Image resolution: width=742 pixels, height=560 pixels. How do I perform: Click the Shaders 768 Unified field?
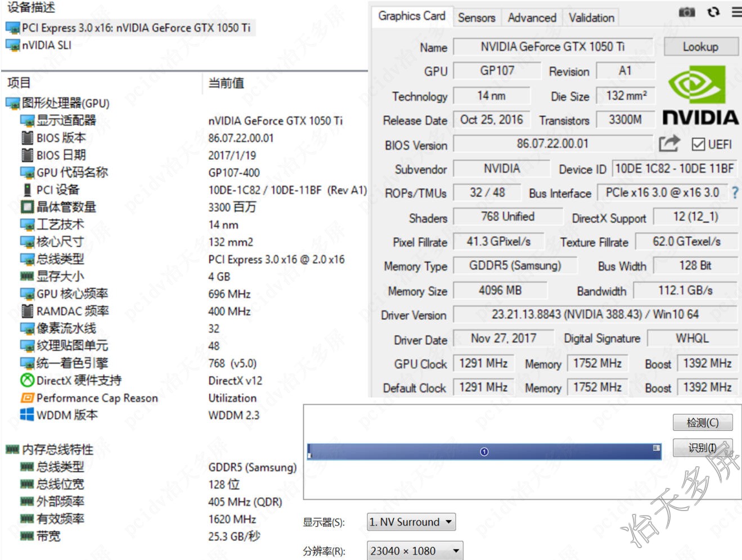click(x=508, y=216)
